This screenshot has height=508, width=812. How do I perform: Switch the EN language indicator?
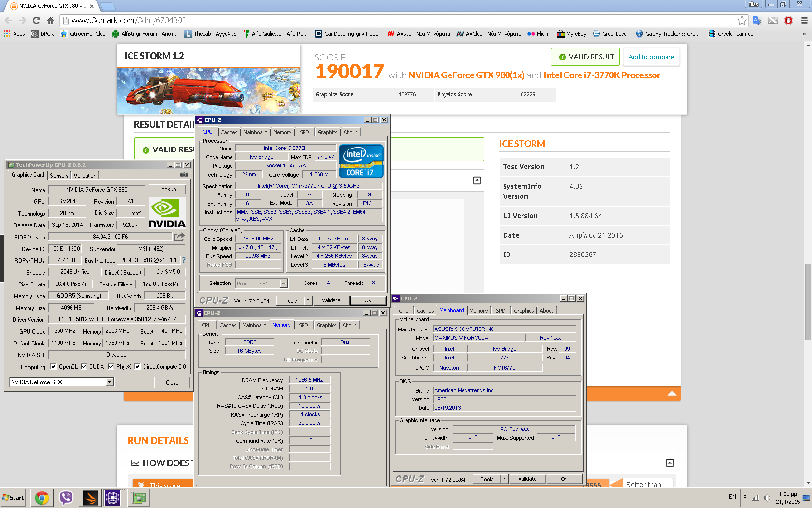[732, 497]
